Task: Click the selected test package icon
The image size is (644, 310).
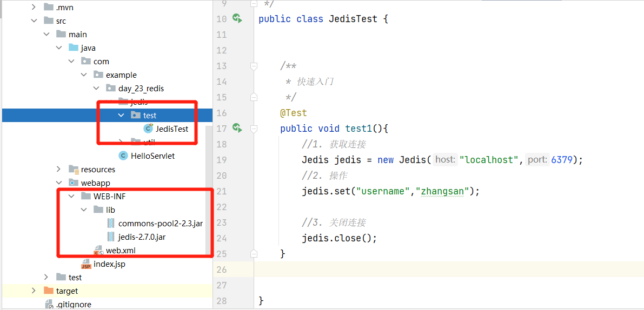Action: click(x=136, y=115)
